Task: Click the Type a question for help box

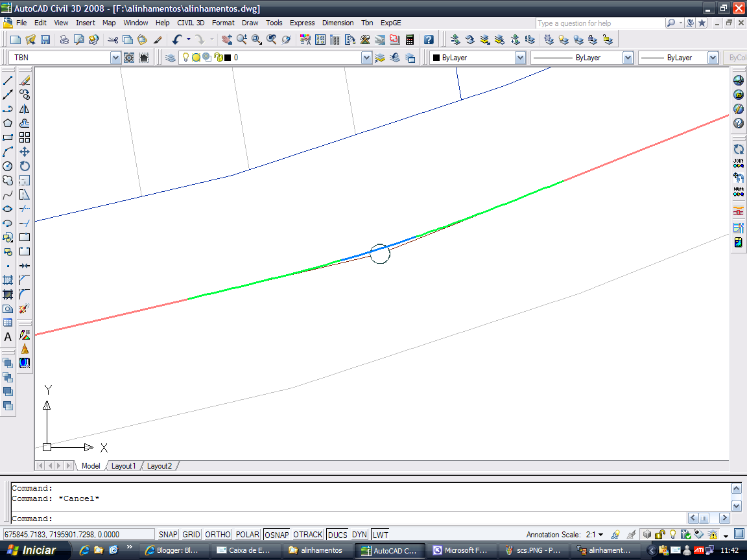Action: (600, 23)
